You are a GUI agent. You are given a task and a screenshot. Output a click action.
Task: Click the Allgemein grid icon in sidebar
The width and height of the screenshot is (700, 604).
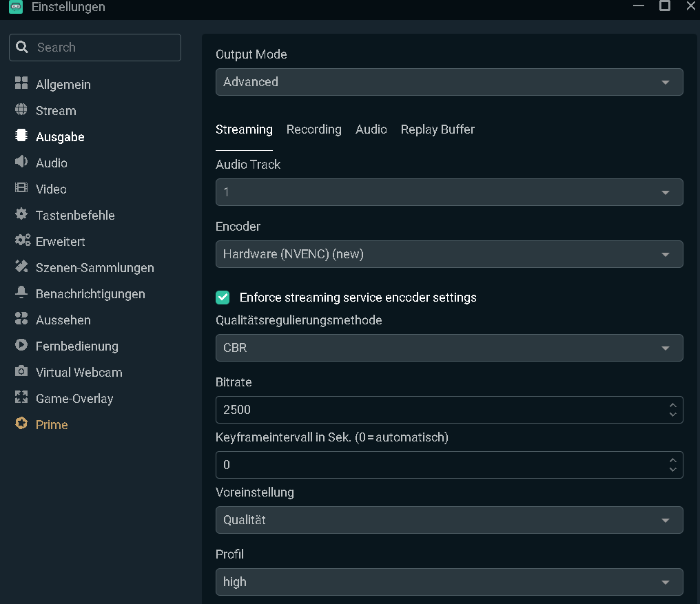(x=21, y=84)
